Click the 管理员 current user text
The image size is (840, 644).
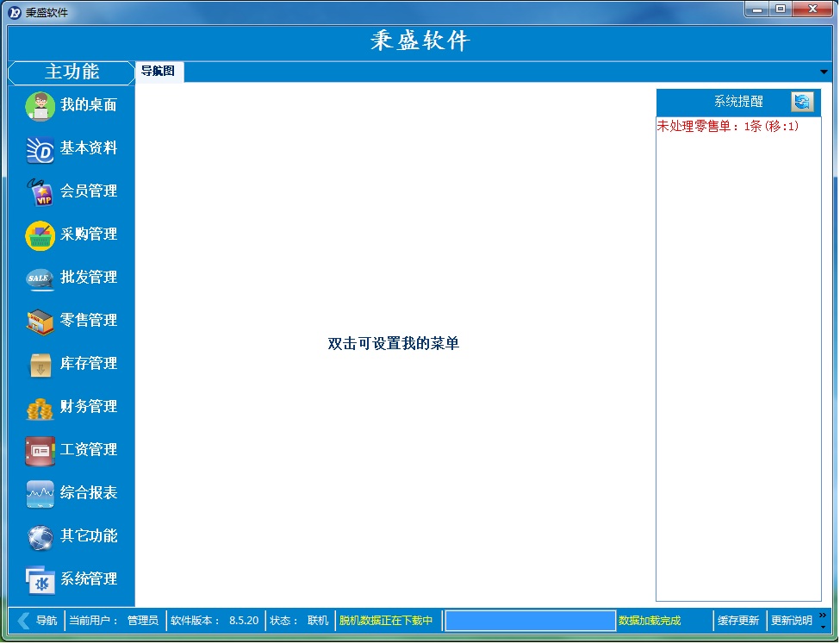(x=142, y=621)
